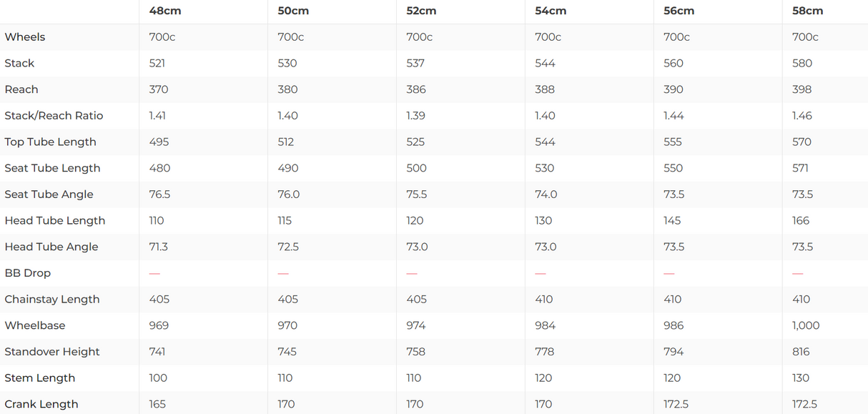Select the Seat Tube Angle row label

coord(49,194)
